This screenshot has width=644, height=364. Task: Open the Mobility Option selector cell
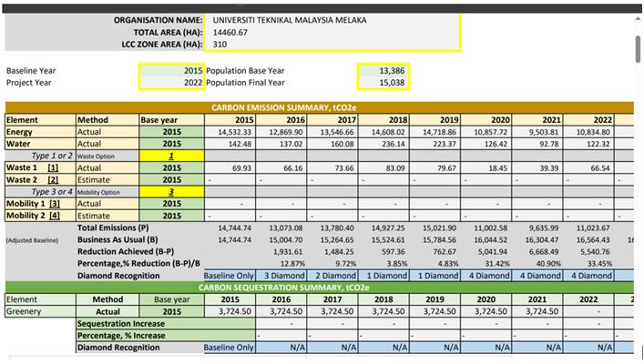(171, 192)
